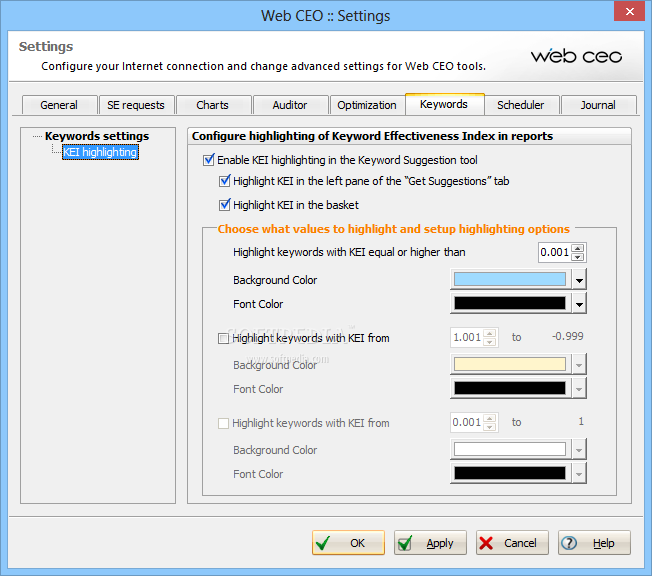Click the light blue background color swatch
Image resolution: width=652 pixels, height=576 pixels.
[510, 279]
